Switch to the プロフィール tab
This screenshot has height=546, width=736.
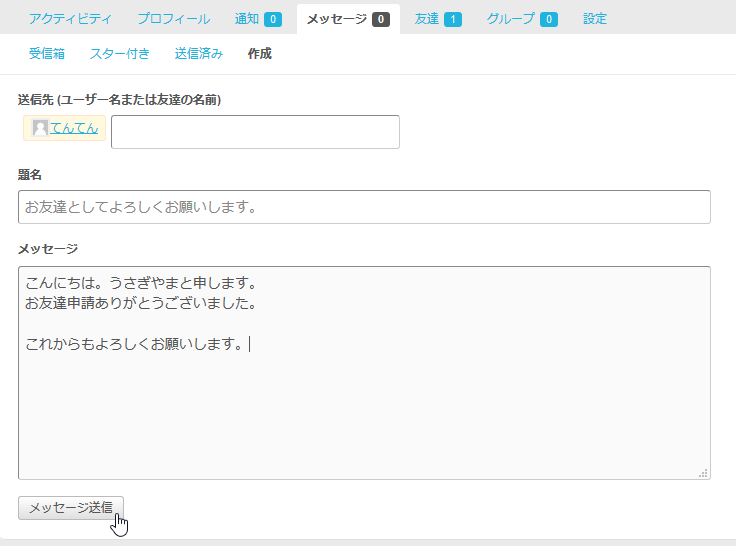(x=173, y=19)
